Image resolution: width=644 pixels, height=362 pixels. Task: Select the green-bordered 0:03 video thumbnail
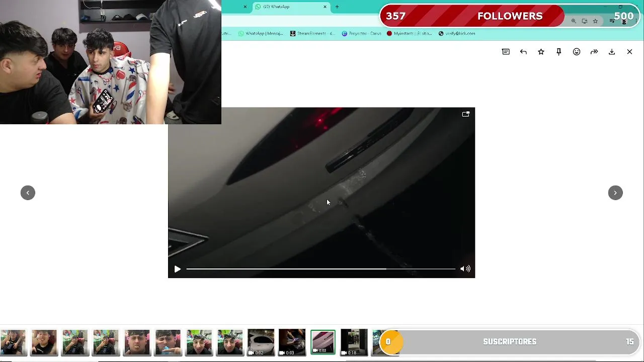point(323,342)
